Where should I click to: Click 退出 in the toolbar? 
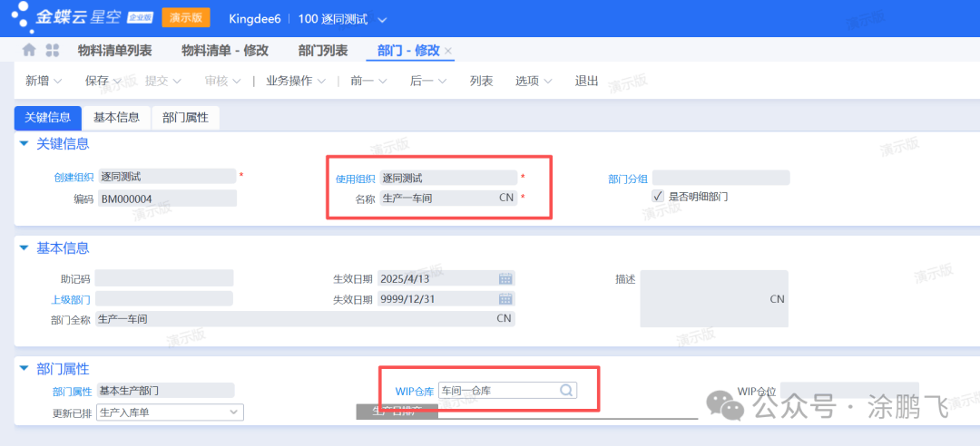[586, 81]
